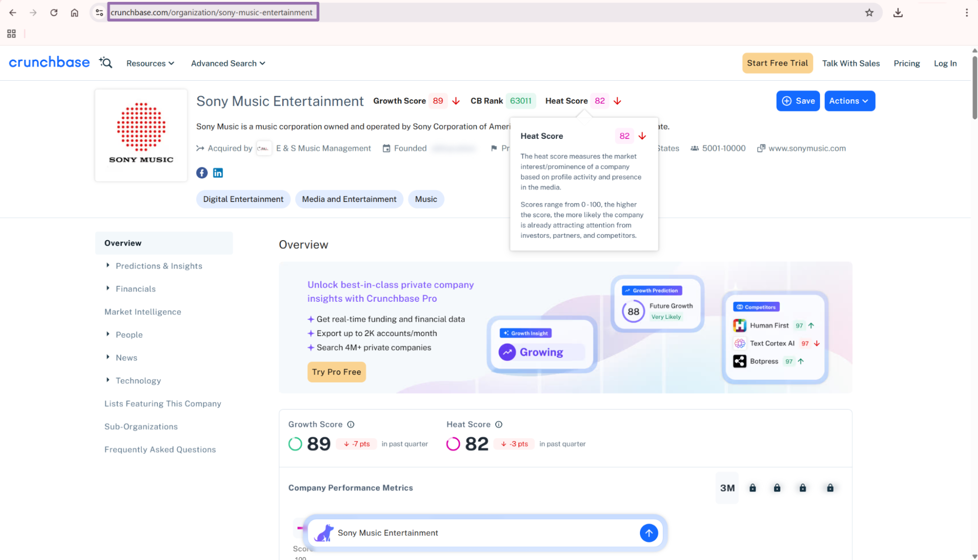
Task: Expand the Resources dropdown
Action: tap(150, 63)
